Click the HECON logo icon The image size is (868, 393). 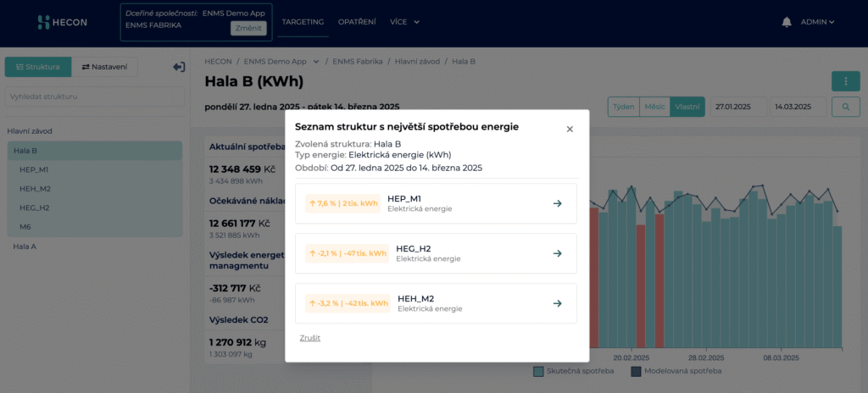click(x=43, y=22)
